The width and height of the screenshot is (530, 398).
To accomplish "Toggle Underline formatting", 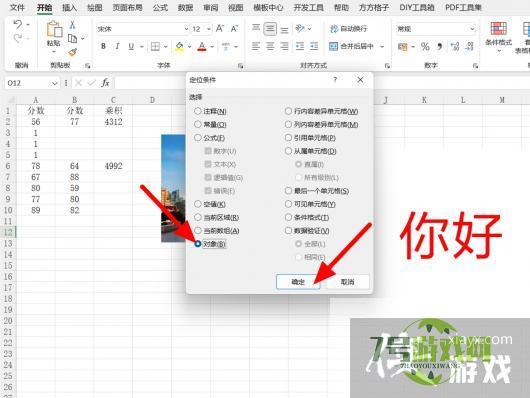I will 131,46.
